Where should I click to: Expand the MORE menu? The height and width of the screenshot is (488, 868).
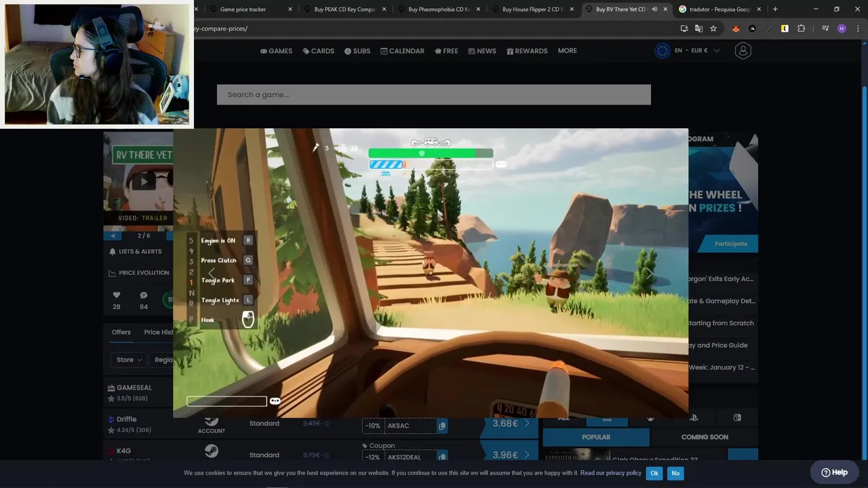(568, 51)
